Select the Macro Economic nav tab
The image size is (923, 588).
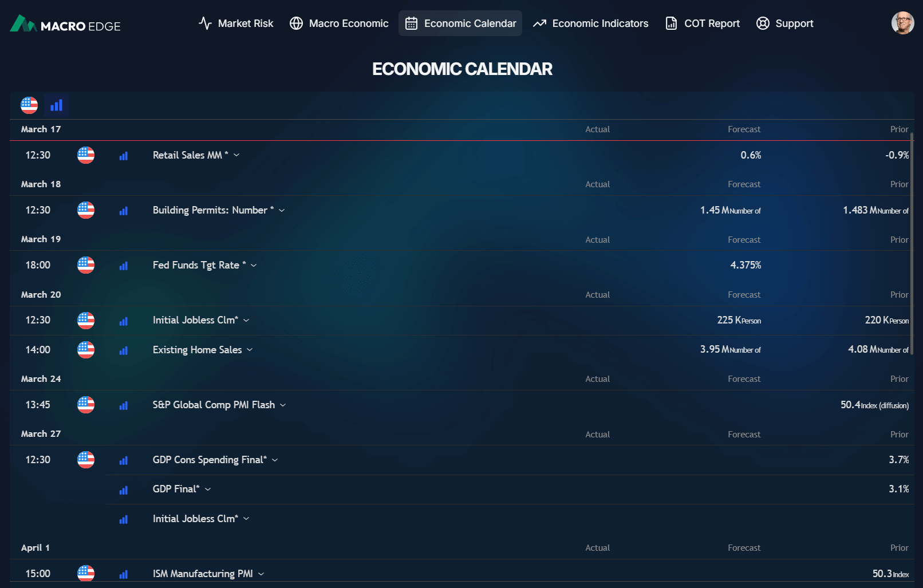click(339, 23)
